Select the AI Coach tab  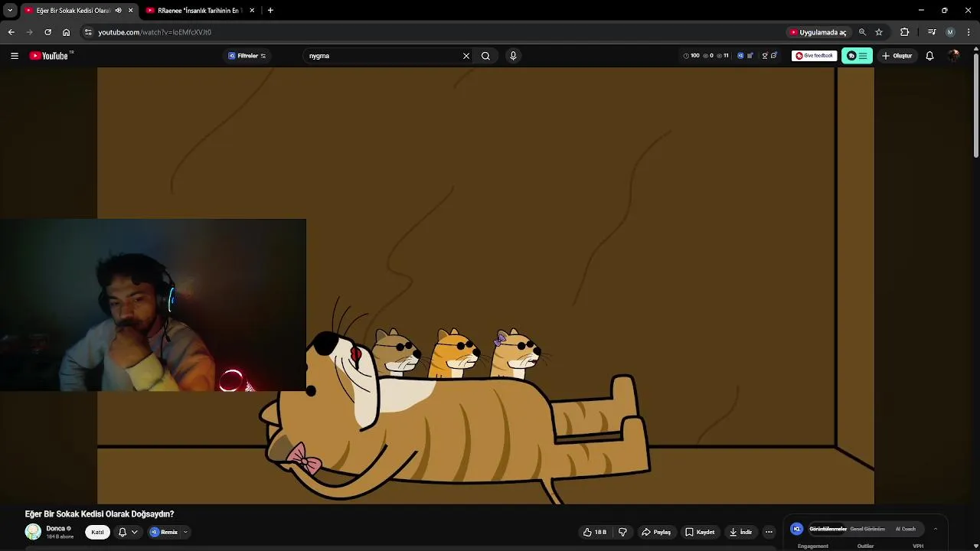coord(906,529)
